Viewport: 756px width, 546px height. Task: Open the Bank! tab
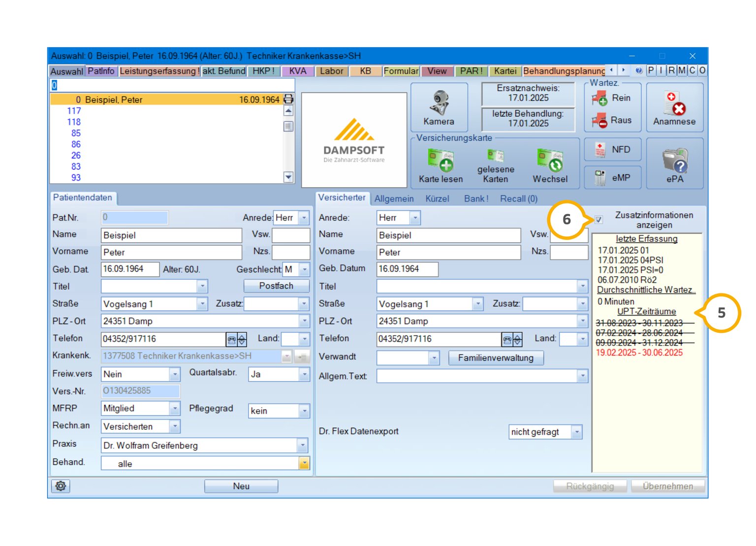tap(476, 199)
